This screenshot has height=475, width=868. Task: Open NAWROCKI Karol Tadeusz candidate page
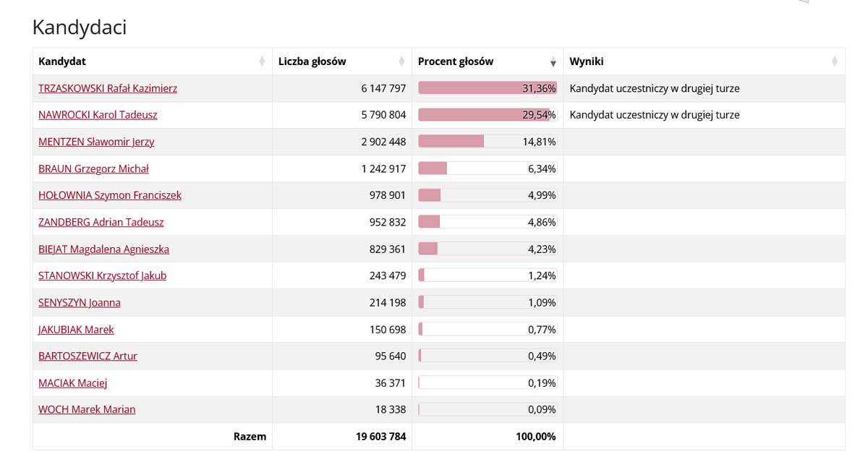tap(98, 115)
